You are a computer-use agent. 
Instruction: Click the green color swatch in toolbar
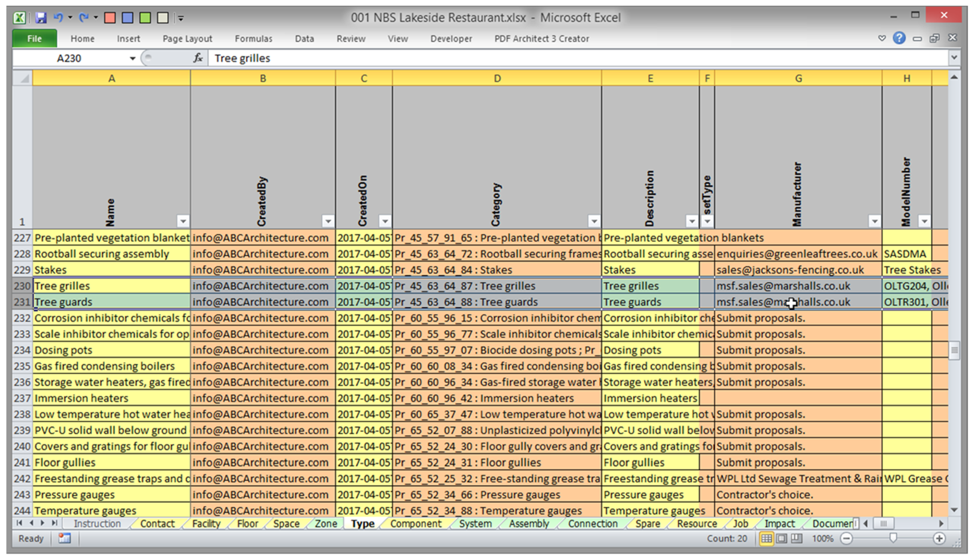145,18
